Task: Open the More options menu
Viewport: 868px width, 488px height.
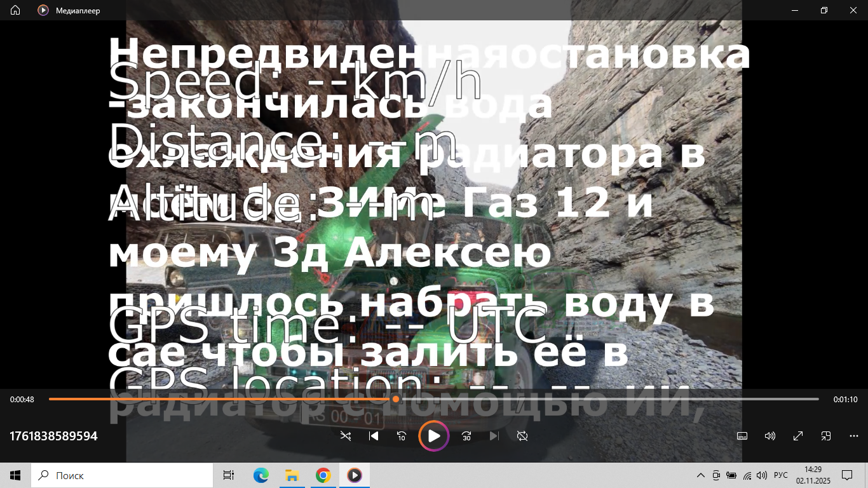Action: [x=853, y=436]
